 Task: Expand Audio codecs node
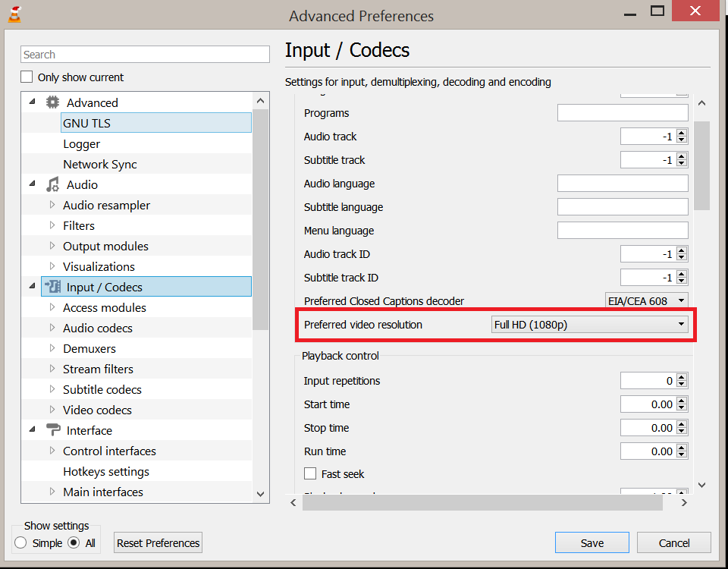tap(52, 327)
